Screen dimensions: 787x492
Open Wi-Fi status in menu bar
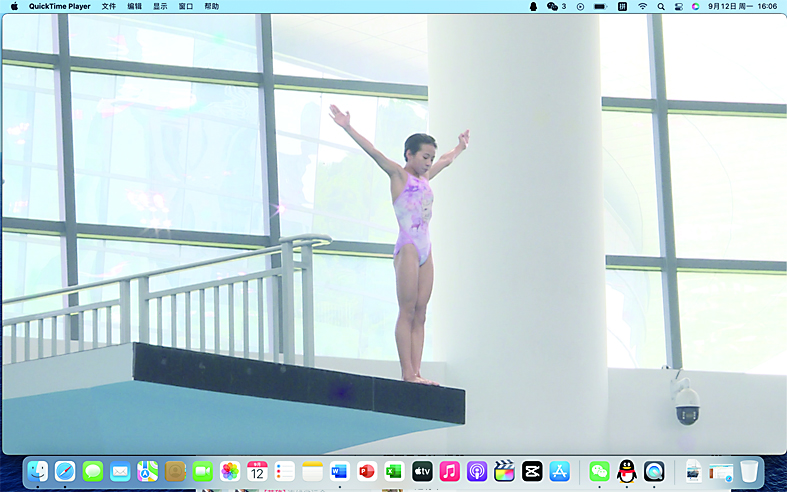click(642, 6)
